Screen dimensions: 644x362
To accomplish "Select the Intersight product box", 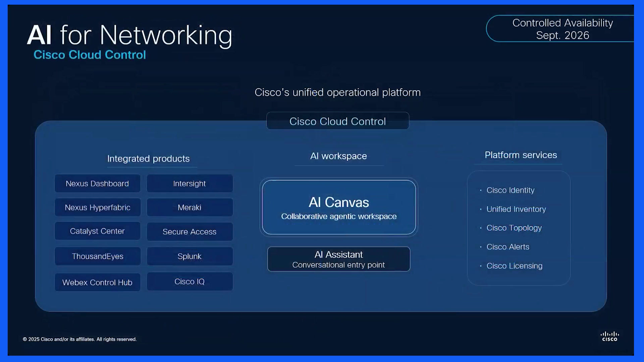I will click(x=190, y=183).
